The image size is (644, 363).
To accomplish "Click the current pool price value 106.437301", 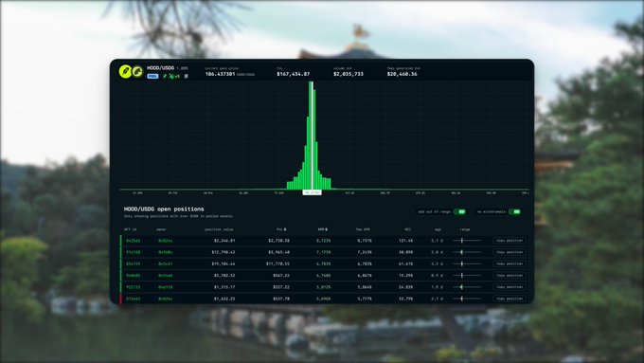I will click(220, 74).
